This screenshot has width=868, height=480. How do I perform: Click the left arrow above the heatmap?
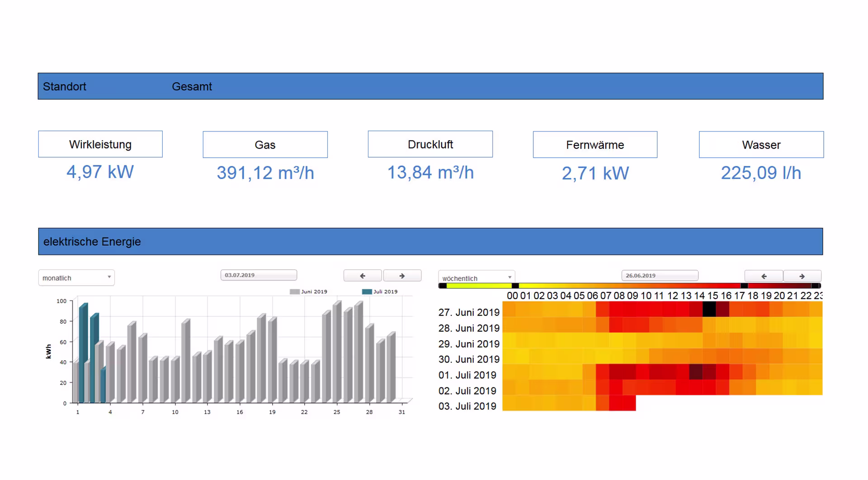[763, 275]
